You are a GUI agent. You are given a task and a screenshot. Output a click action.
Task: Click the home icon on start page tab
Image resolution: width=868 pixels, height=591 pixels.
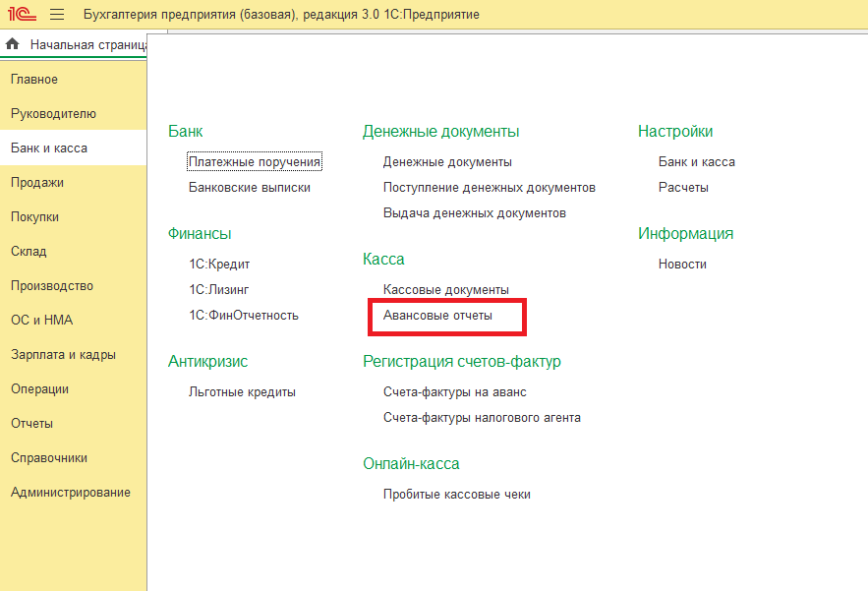[x=13, y=45]
